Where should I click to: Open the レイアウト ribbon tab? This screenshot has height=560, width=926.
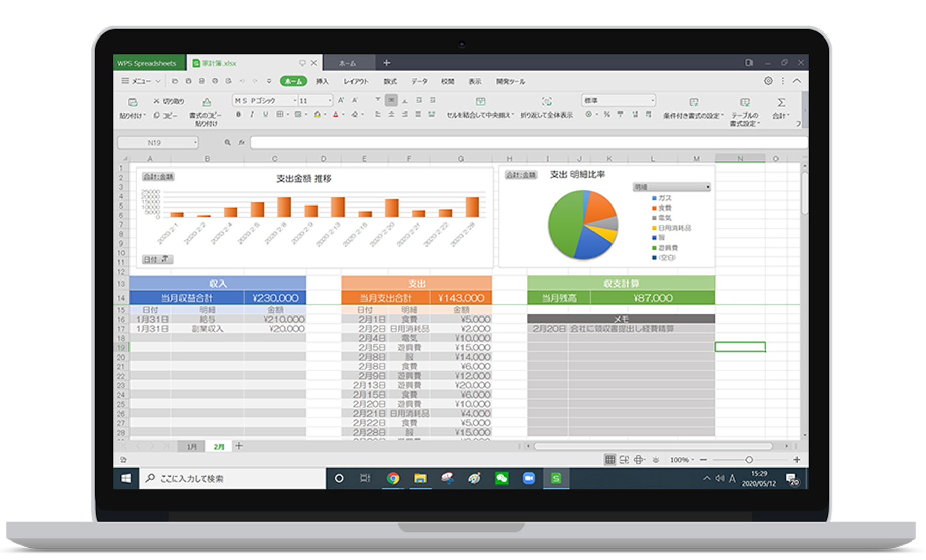point(357,81)
